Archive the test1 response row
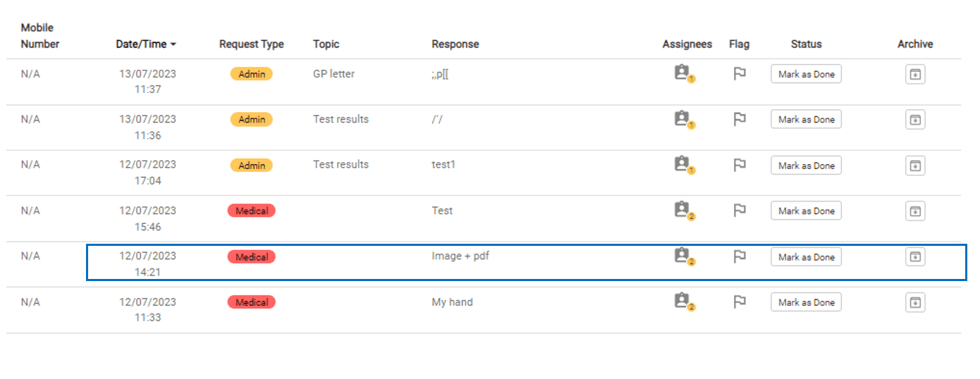980x379 pixels. [915, 166]
